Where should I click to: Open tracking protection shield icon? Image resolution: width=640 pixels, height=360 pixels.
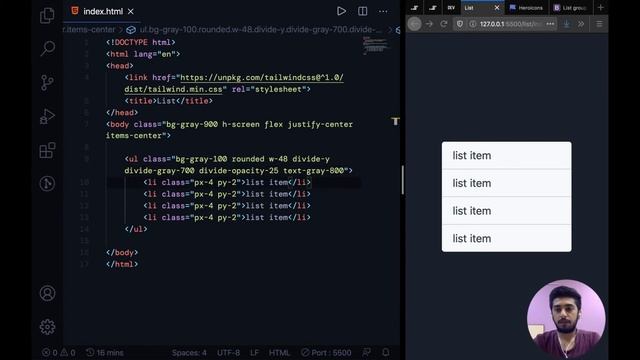(x=460, y=24)
